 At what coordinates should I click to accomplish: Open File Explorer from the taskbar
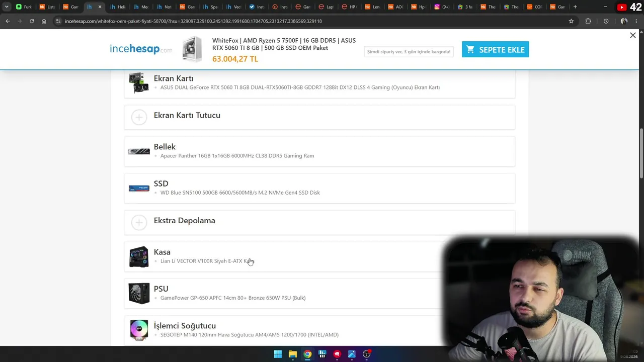tap(292, 354)
